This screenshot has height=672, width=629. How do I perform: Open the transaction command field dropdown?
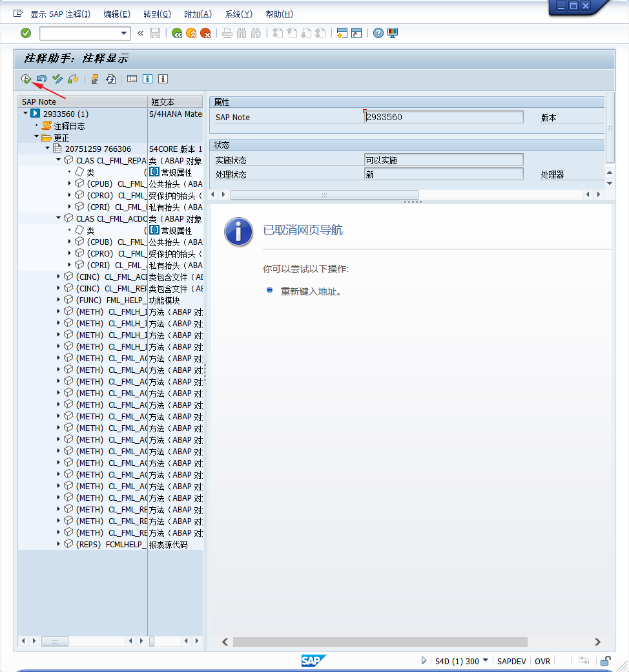tap(125, 33)
